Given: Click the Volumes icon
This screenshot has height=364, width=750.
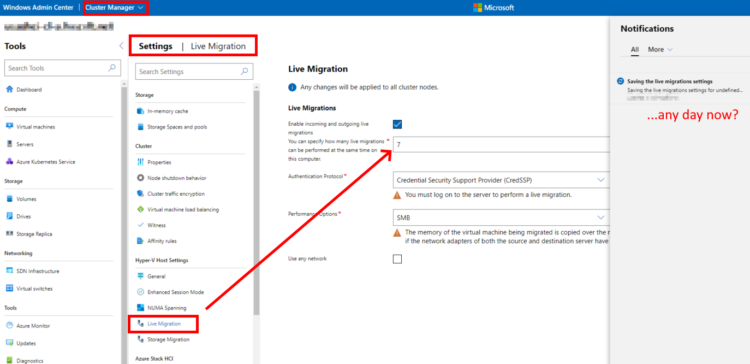Looking at the screenshot, I should pos(9,199).
